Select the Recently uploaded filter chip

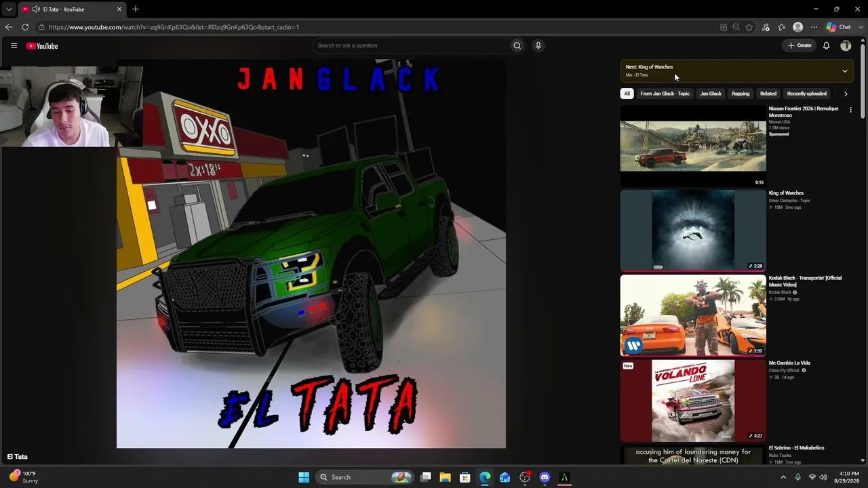click(x=806, y=94)
